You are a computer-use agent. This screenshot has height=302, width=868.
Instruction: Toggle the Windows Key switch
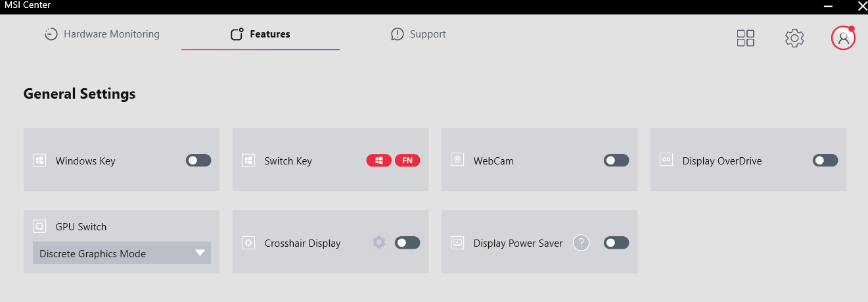198,161
